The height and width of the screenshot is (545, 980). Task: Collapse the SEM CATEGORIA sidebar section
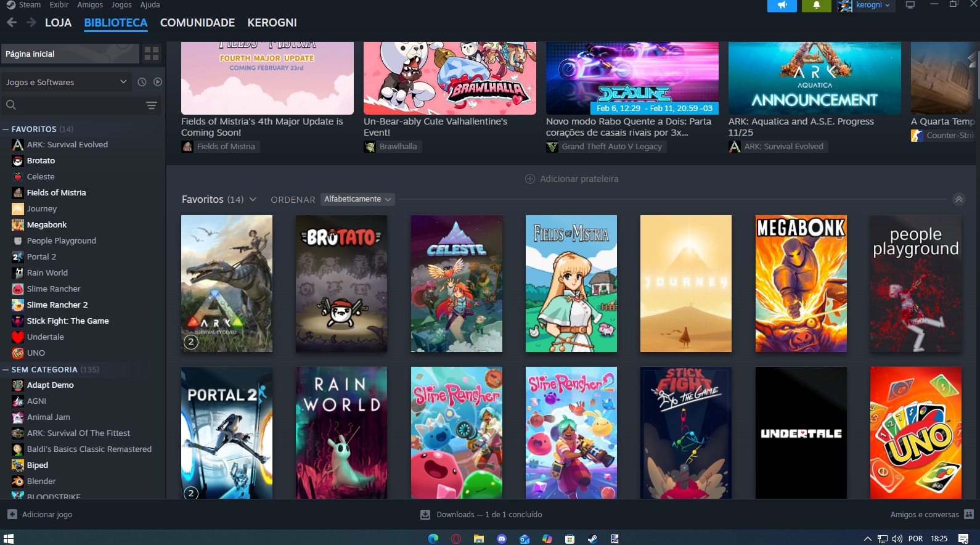point(6,370)
